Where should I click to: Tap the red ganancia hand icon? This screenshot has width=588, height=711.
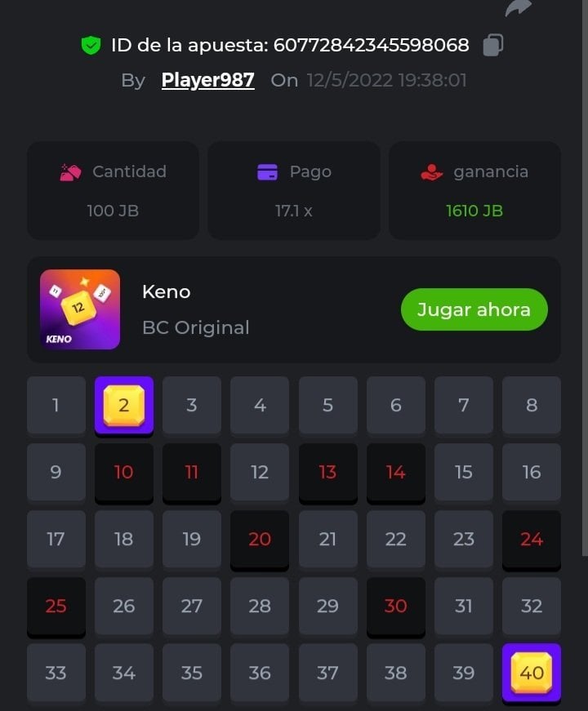tap(431, 172)
